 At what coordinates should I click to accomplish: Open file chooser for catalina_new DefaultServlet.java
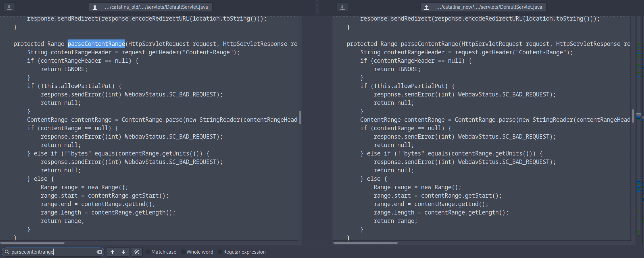(x=484, y=7)
